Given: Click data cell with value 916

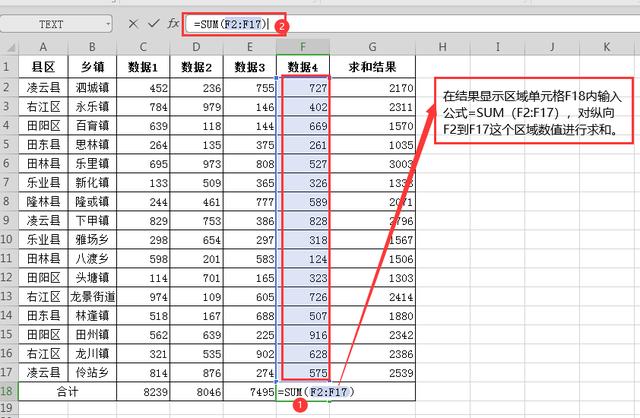Looking at the screenshot, I should pos(303,334).
